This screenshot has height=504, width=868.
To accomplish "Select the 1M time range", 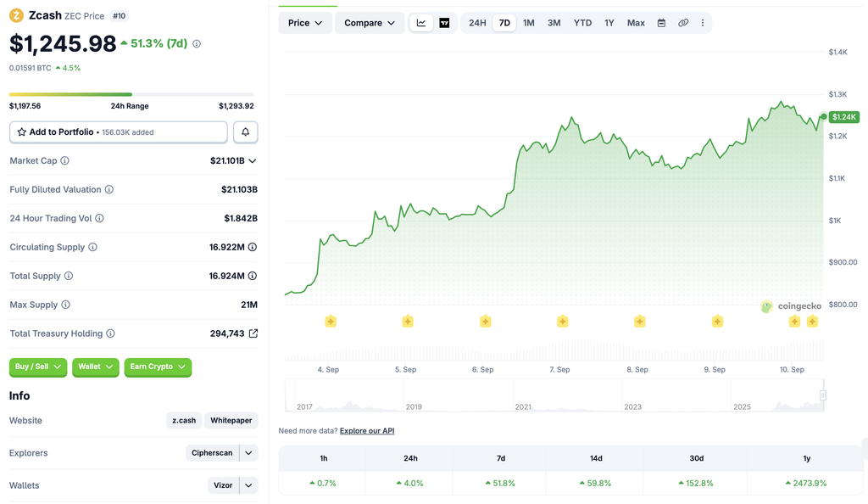I will tap(529, 23).
